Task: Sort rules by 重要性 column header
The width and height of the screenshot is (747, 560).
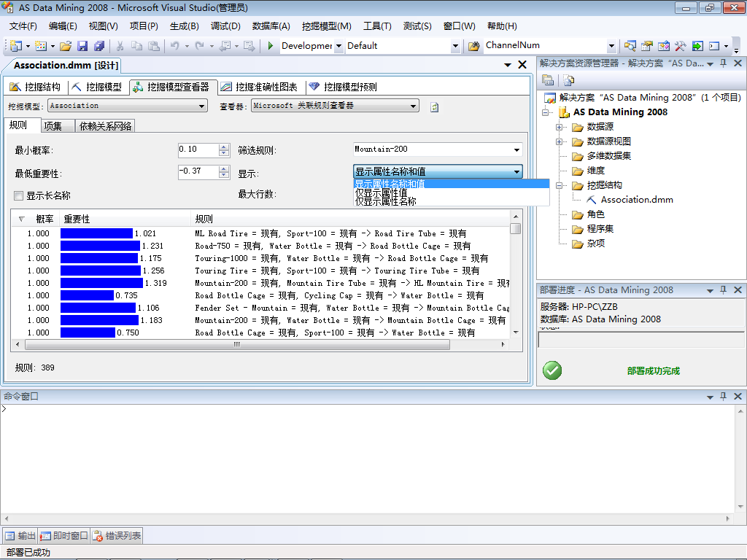Action: [125, 219]
